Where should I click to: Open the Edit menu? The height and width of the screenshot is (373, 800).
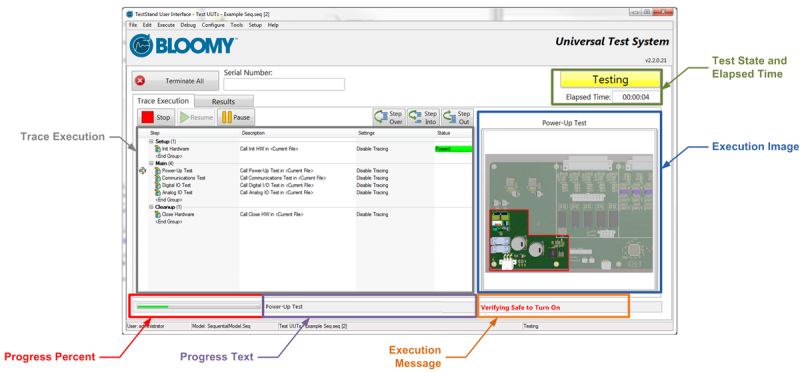pyautogui.click(x=147, y=24)
